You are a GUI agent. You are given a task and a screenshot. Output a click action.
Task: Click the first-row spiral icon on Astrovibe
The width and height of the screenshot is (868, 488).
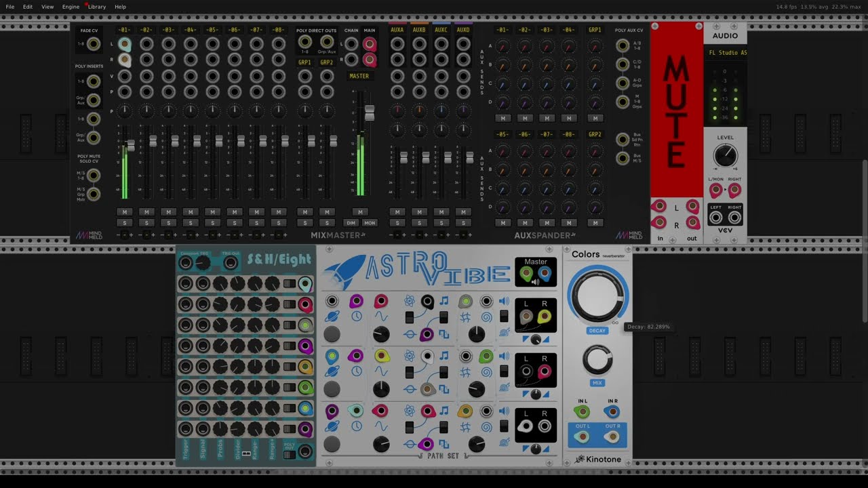(486, 317)
